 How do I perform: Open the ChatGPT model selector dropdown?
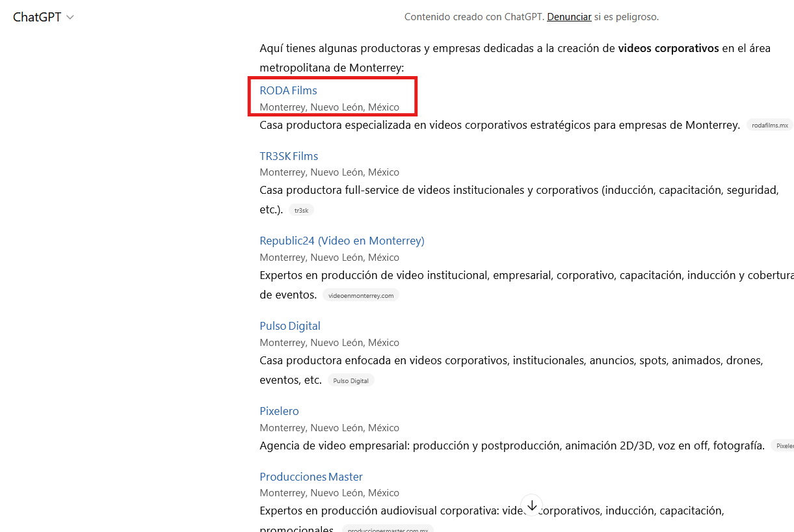point(44,18)
